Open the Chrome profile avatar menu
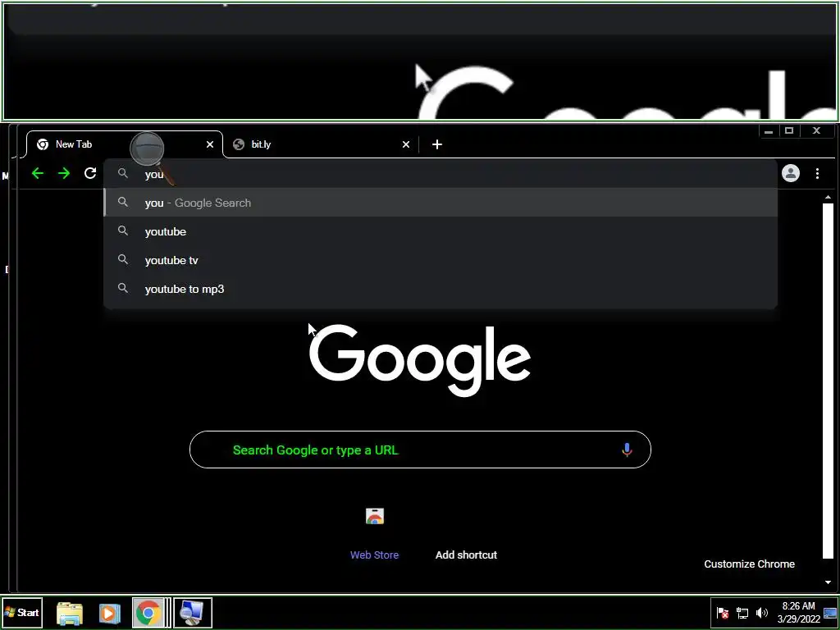840x630 pixels. click(x=790, y=173)
